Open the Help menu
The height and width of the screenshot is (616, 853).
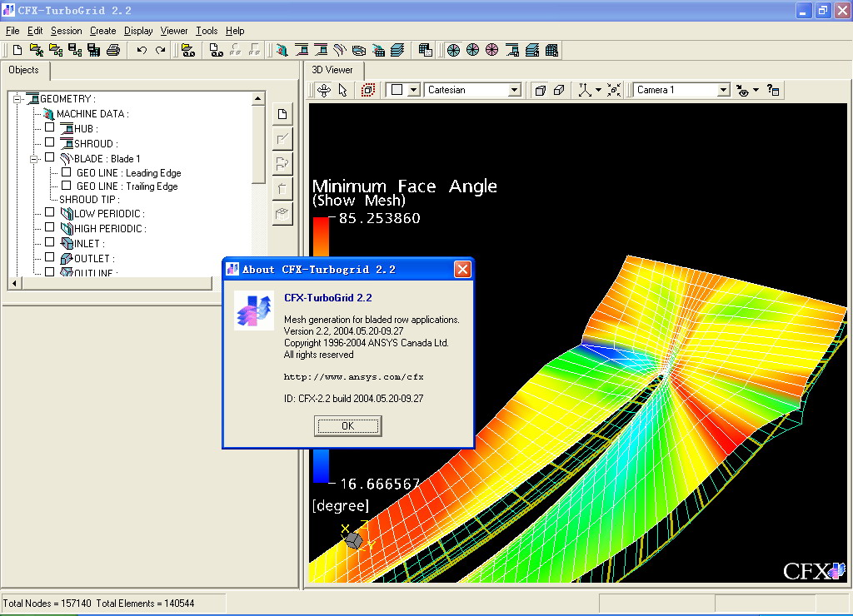pos(235,31)
